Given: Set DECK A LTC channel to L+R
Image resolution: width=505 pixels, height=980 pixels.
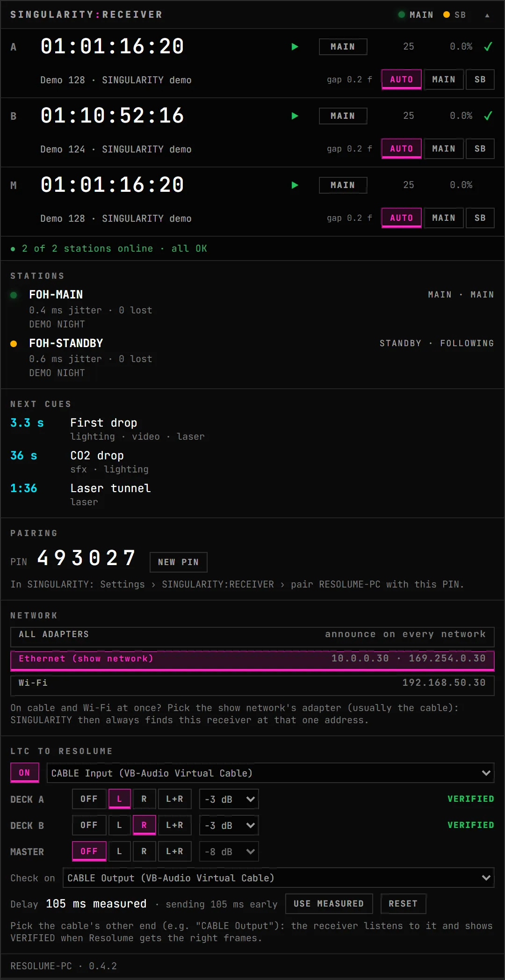Looking at the screenshot, I should click(175, 799).
